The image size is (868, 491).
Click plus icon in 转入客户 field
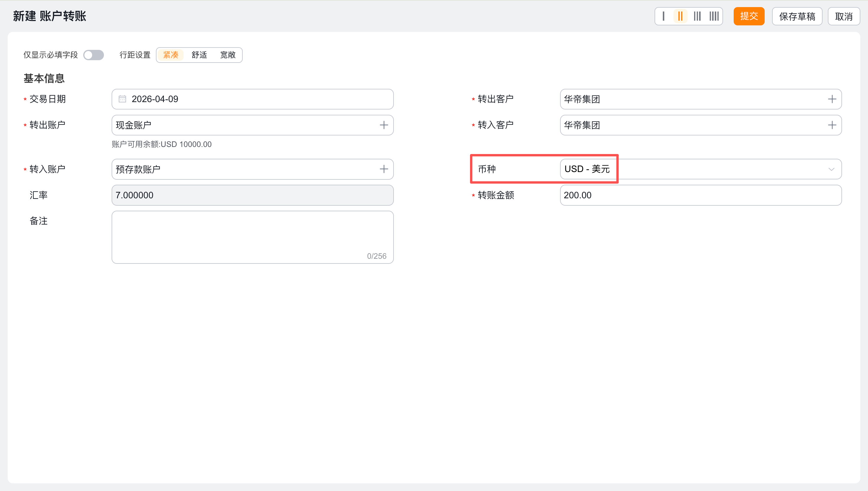click(x=832, y=125)
